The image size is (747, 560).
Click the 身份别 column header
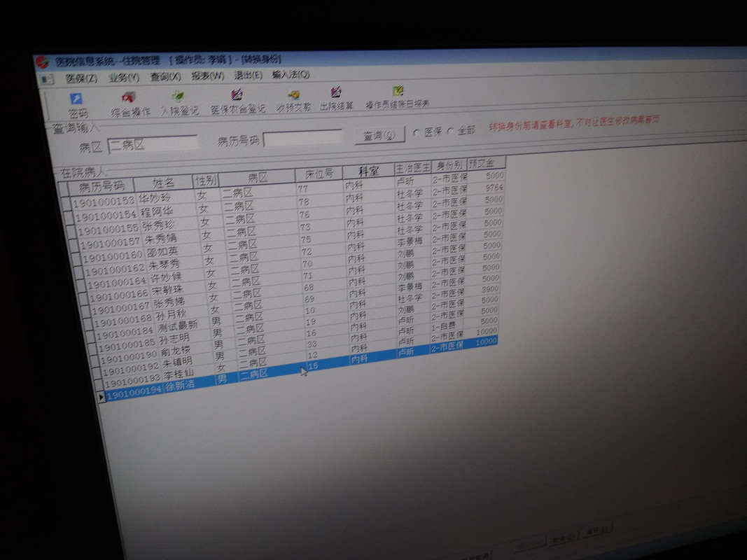click(x=449, y=165)
